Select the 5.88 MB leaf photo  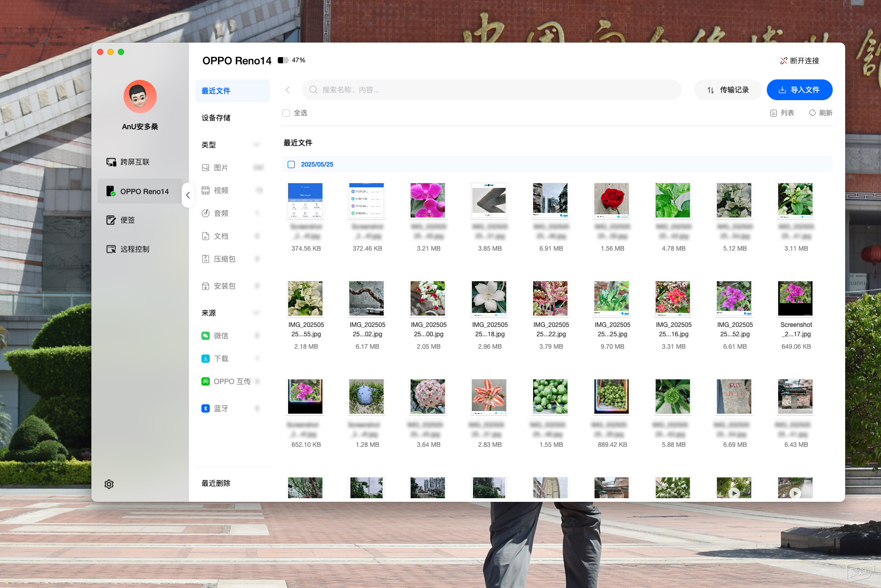(x=673, y=396)
